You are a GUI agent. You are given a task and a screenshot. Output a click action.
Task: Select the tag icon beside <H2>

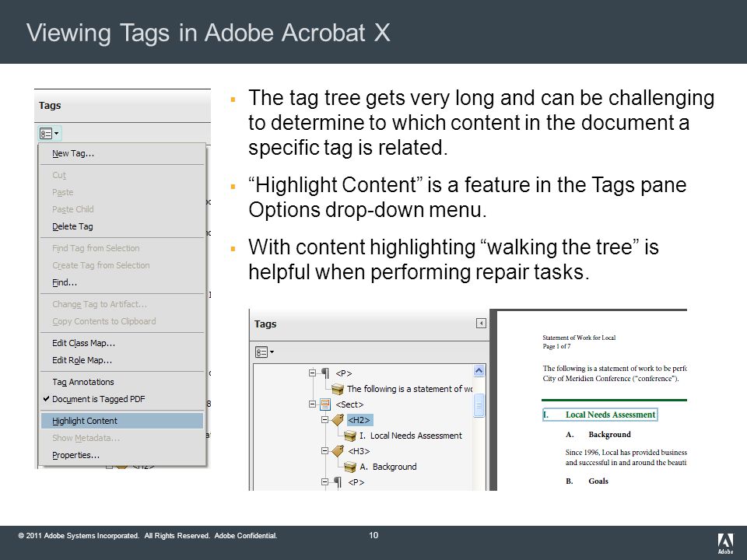tap(338, 420)
